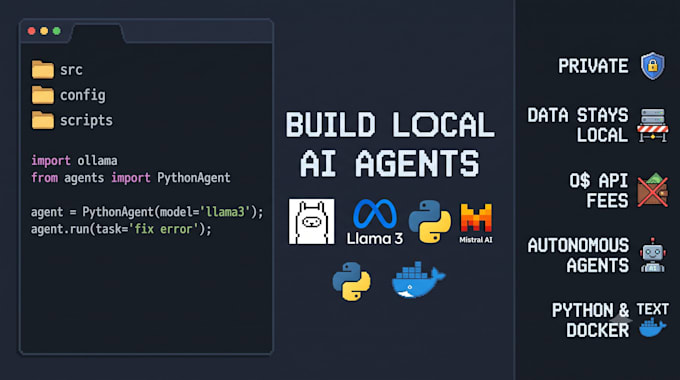Image resolution: width=680 pixels, height=380 pixels.
Task: Click the green maximize dot of code window
Action: tap(56, 31)
